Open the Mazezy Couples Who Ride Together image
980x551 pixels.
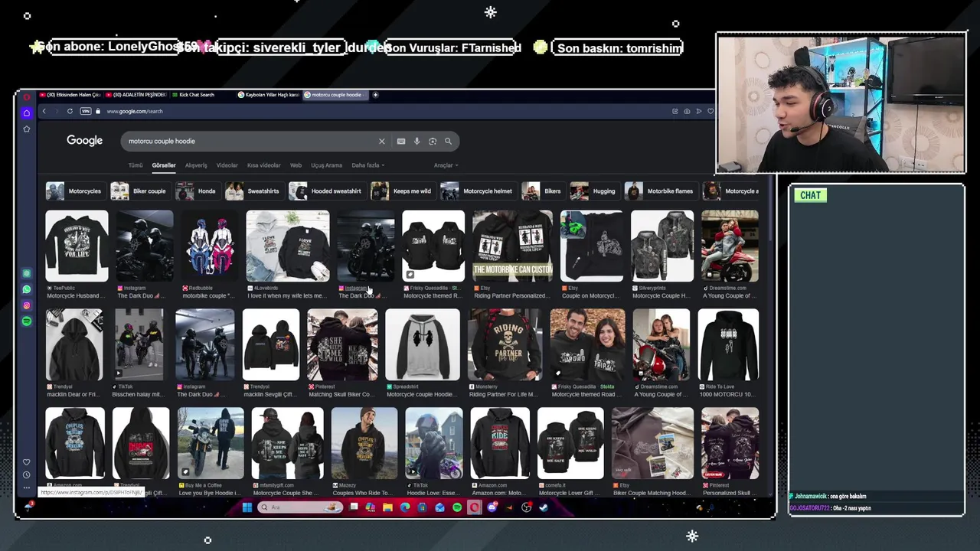click(364, 443)
